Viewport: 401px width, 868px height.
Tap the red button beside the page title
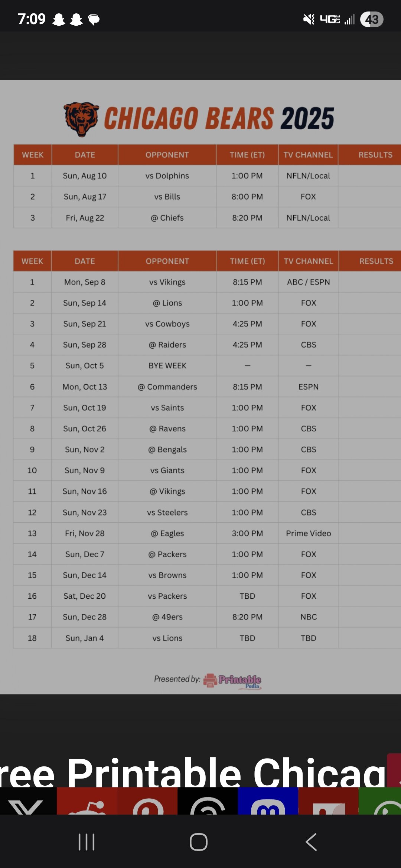[x=394, y=770]
